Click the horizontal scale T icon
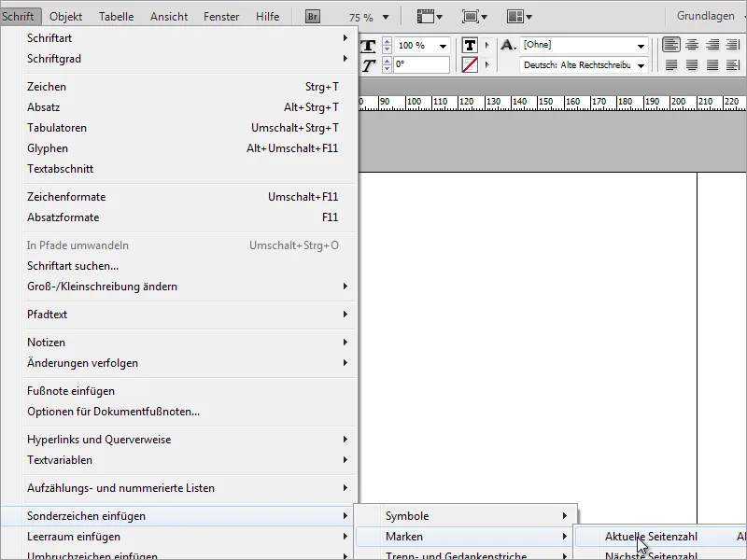Viewport: 747px width, 560px height. click(368, 46)
